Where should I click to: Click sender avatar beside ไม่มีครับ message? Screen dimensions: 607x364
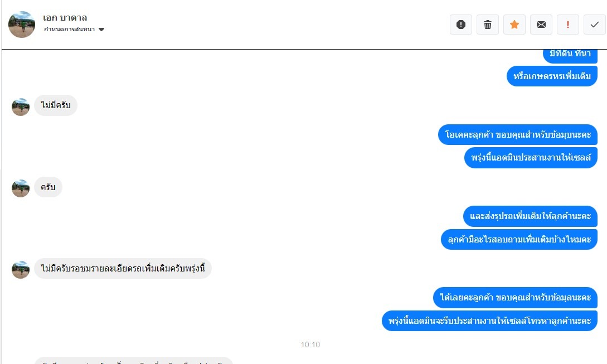[21, 107]
